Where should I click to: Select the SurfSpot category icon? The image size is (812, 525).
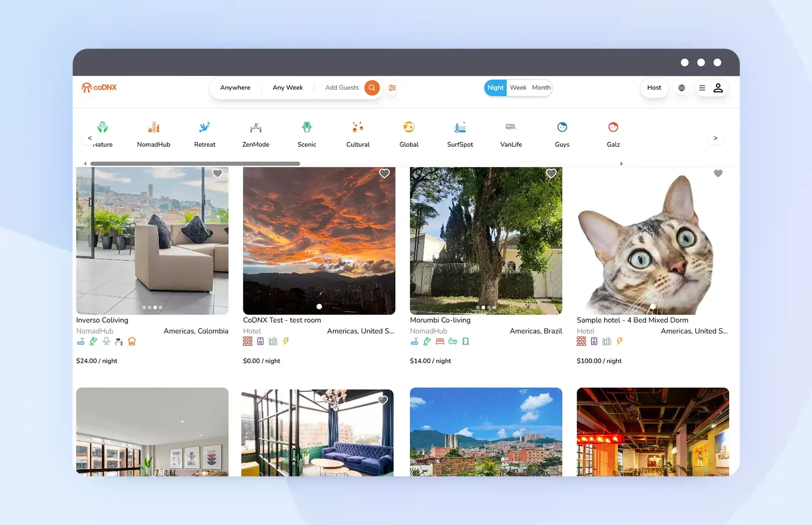(460, 127)
